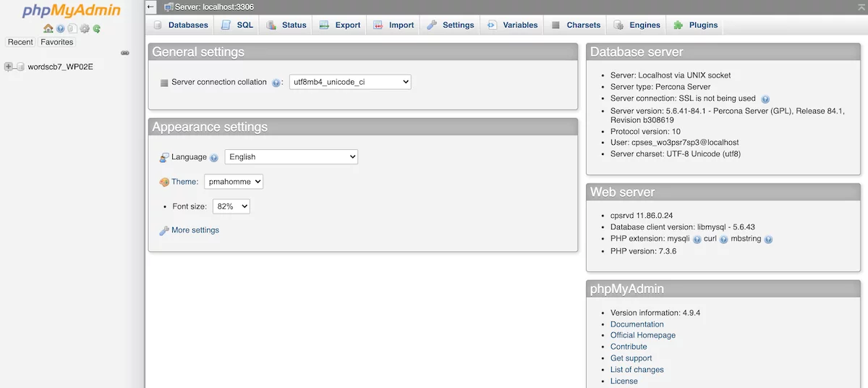
Task: Open the Engines tab
Action: tap(637, 25)
